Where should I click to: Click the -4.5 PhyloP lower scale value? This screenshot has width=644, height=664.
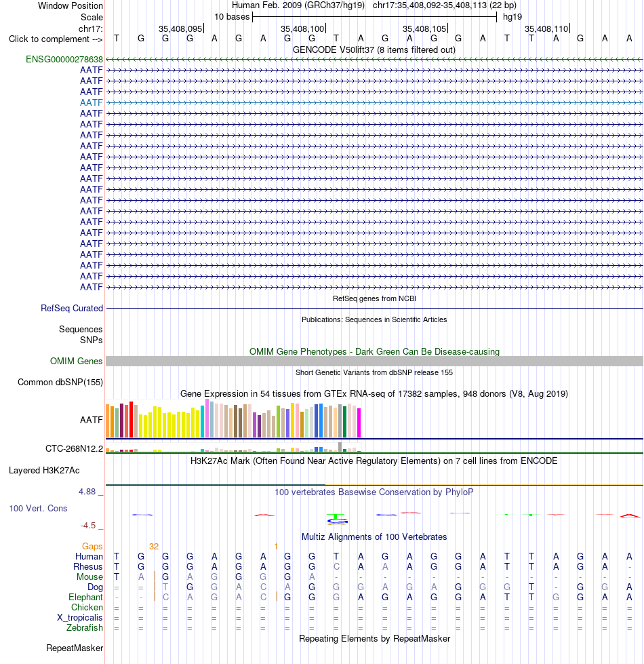tap(88, 526)
